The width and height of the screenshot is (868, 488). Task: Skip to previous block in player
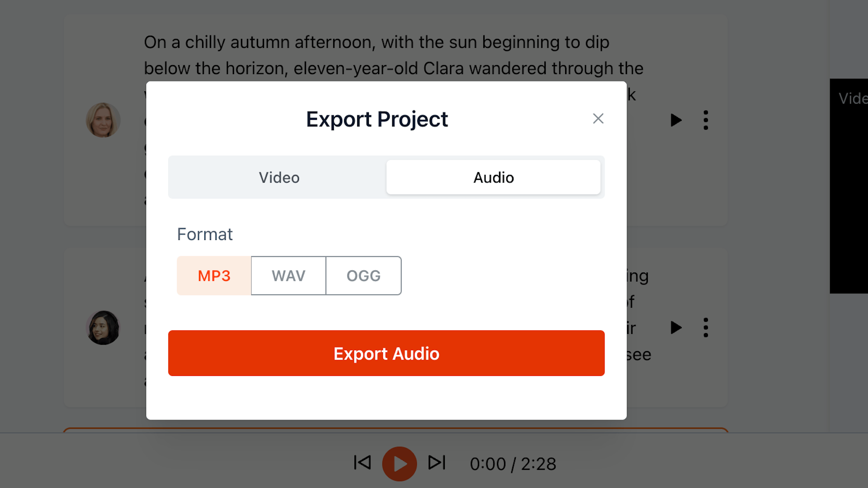(x=362, y=463)
